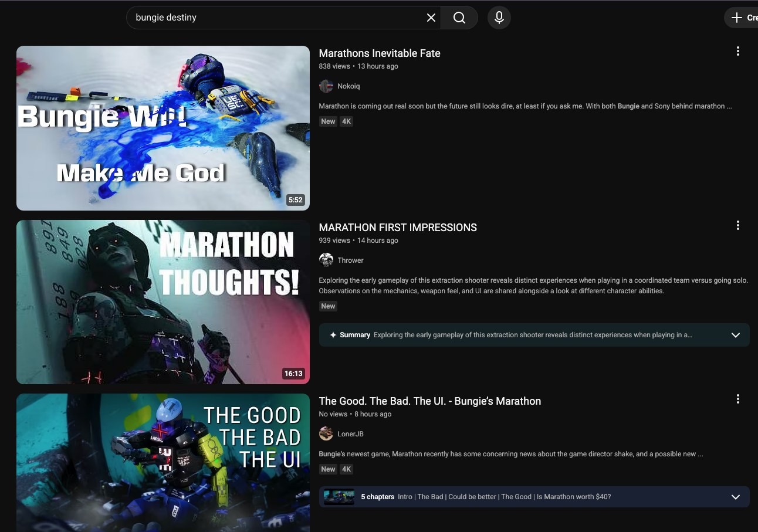This screenshot has height=532, width=758.
Task: Go to the Nokoiq channel name
Action: coord(348,86)
